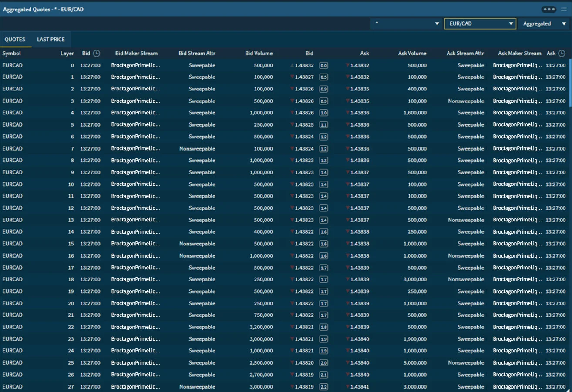The height and width of the screenshot is (392, 572).
Task: Click the down arrow beside ask 1.43841
Action: coord(347,387)
